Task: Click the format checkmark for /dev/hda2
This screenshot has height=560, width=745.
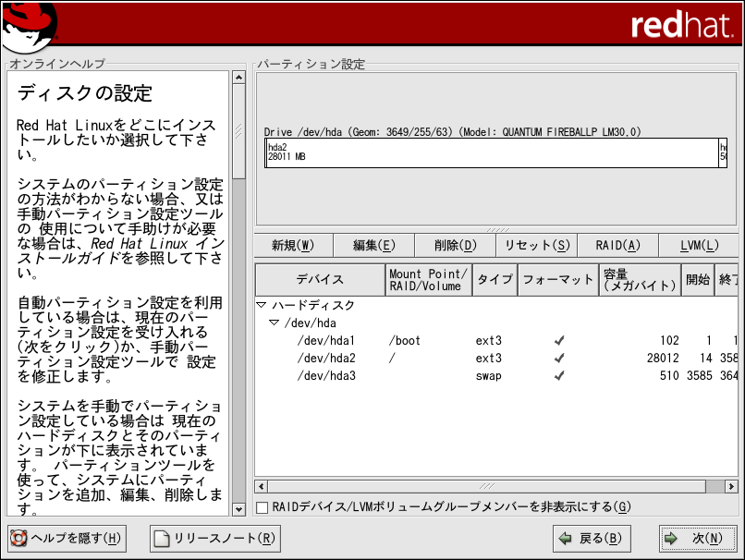Action: (559, 359)
